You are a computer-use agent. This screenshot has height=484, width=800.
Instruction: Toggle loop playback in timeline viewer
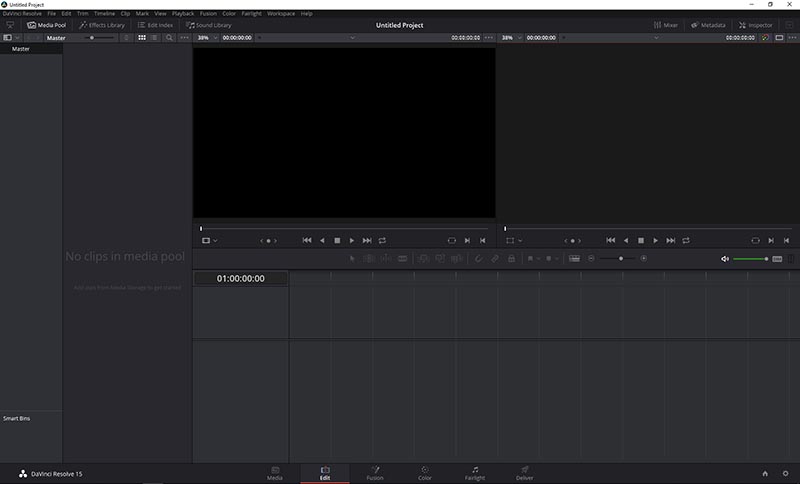(686, 240)
